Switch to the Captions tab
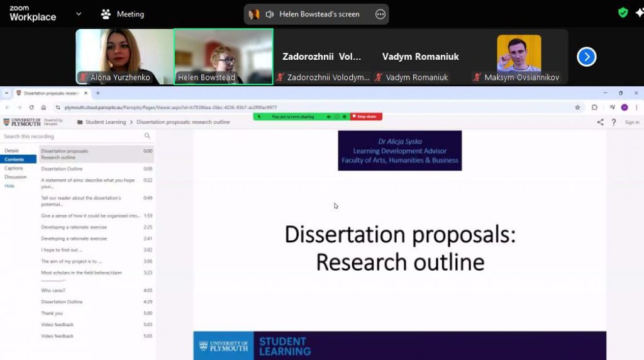Image resolution: width=644 pixels, height=360 pixels. (x=14, y=168)
